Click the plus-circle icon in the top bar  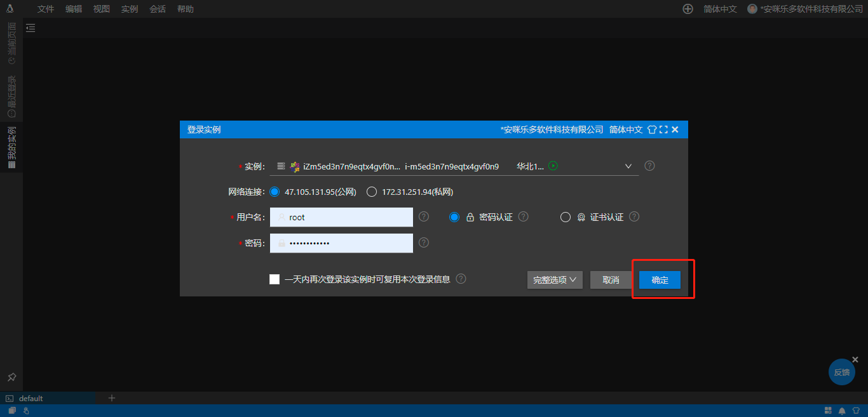[x=688, y=9]
